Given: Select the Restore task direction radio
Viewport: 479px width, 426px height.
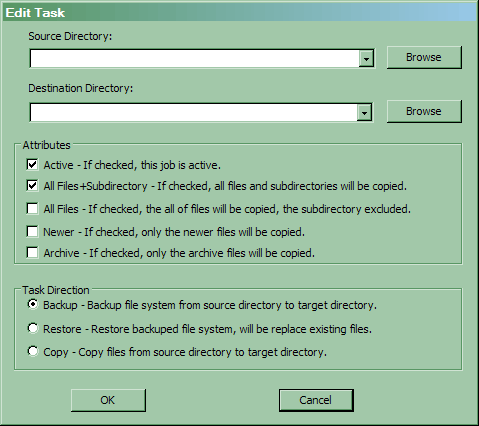Looking at the screenshot, I should pos(33,328).
